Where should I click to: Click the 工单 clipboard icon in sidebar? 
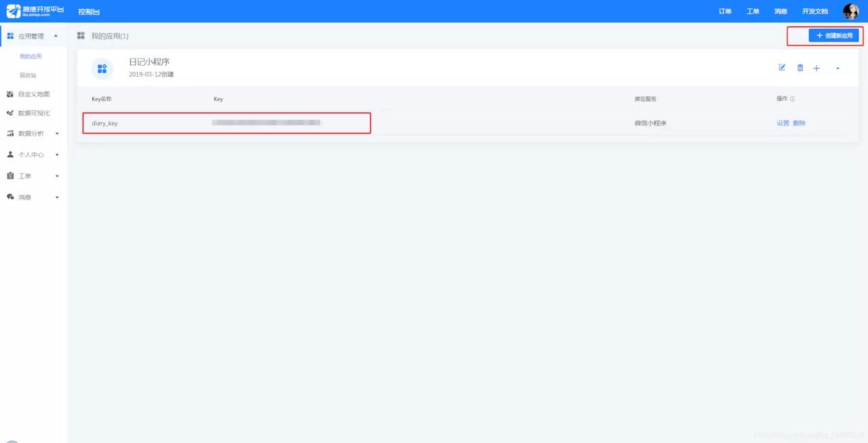click(10, 176)
